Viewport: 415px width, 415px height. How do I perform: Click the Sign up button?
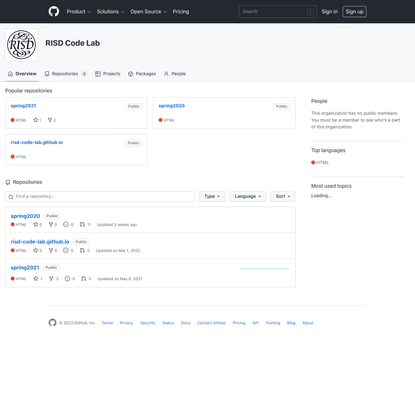[354, 11]
